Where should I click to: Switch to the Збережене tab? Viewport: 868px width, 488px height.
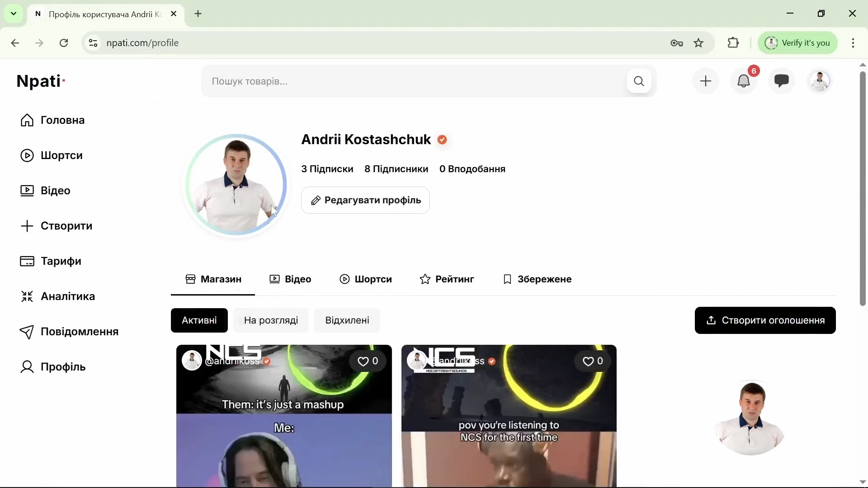(x=537, y=280)
